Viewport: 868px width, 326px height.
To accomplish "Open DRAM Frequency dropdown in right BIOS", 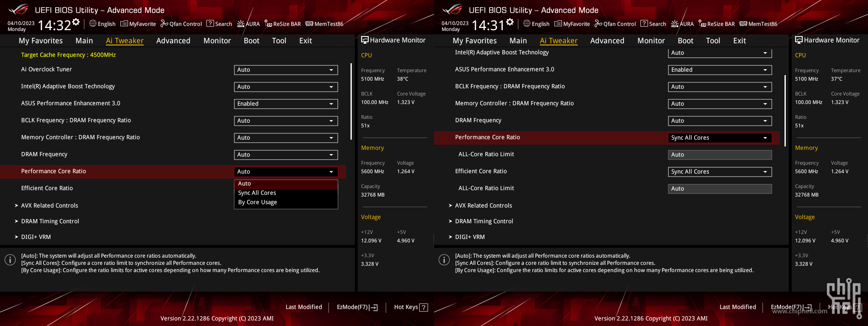I will click(x=720, y=121).
